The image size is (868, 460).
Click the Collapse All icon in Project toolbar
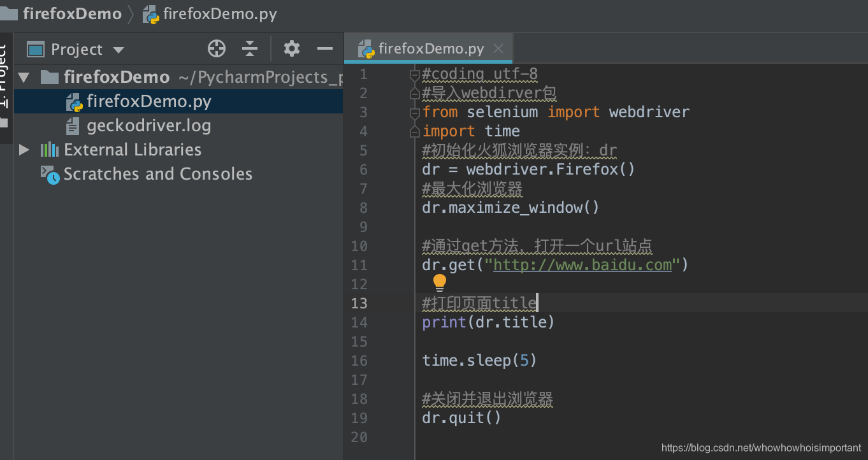click(251, 48)
